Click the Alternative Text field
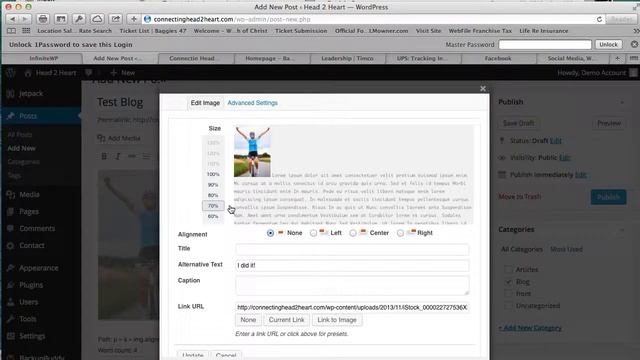 [x=352, y=265]
